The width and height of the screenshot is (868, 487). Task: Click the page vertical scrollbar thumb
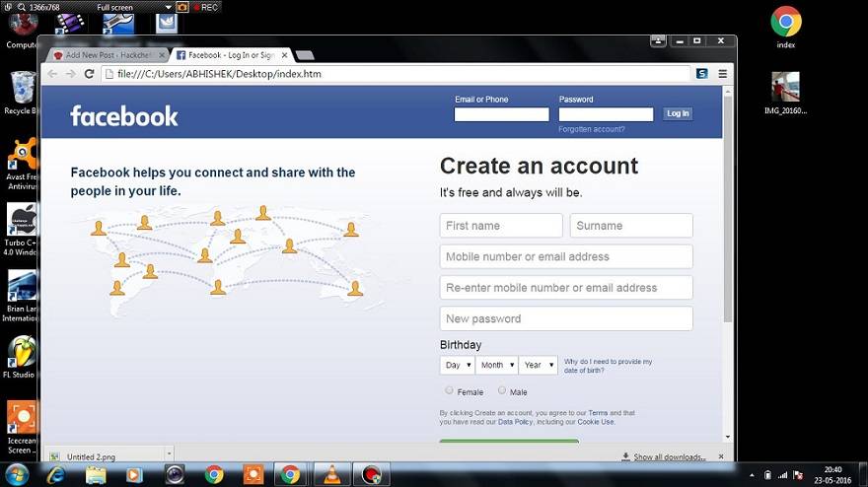(728, 209)
